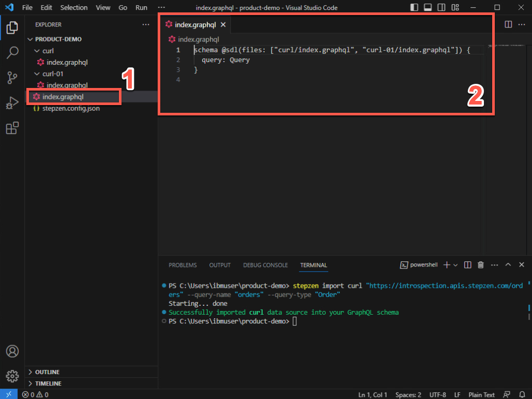The image size is (532, 399).
Task: Collapse the curl-01 folder
Action: [37, 73]
